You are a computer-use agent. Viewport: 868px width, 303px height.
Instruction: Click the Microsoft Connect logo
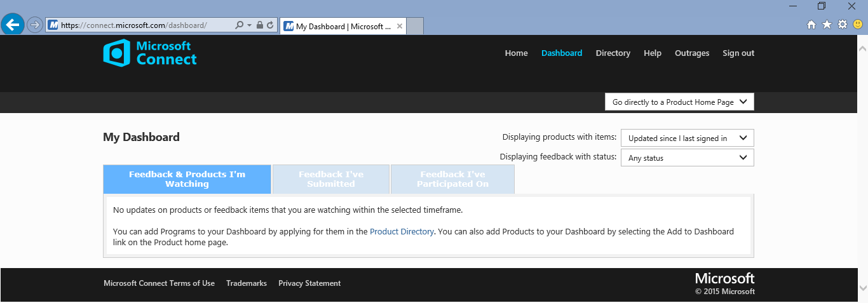coord(150,53)
